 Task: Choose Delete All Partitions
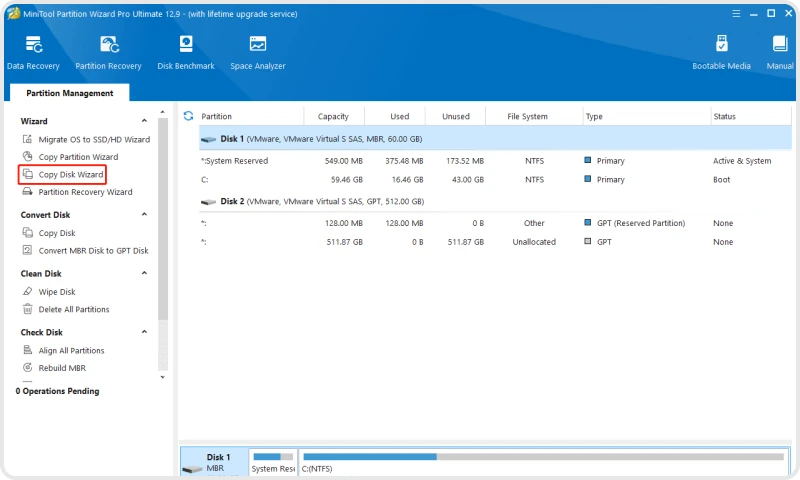66,309
